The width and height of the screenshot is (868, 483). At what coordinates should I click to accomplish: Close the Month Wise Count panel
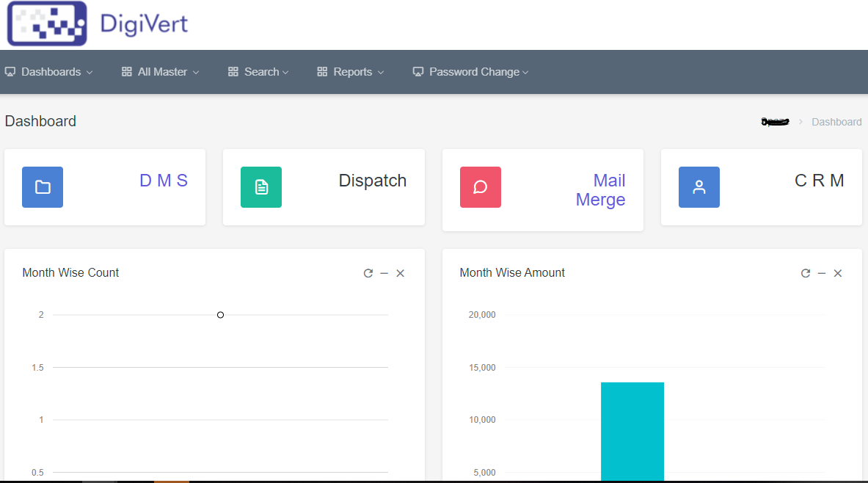click(x=400, y=273)
